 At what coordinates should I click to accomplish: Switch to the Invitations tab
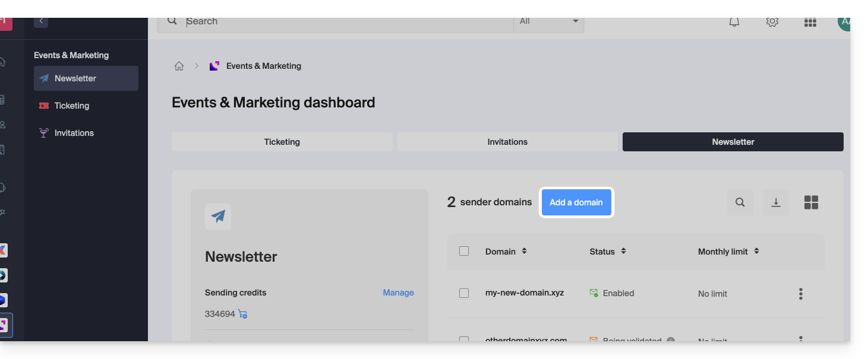(507, 142)
